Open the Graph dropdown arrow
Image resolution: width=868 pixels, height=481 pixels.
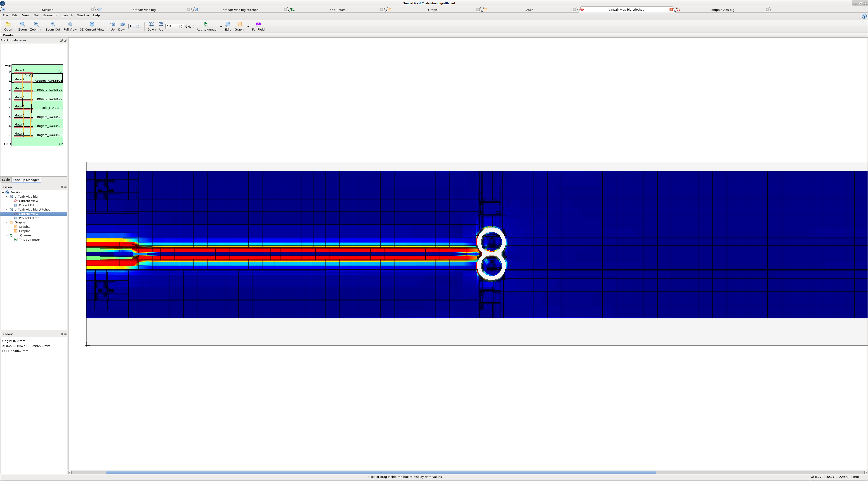coord(248,26)
